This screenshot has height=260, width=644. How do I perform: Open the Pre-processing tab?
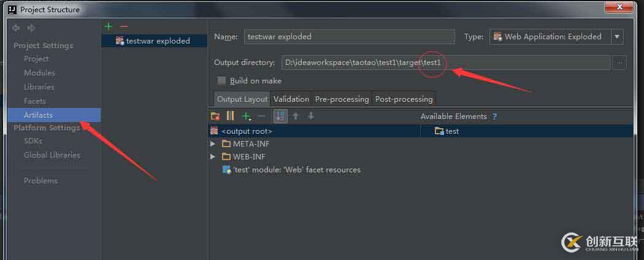[342, 99]
